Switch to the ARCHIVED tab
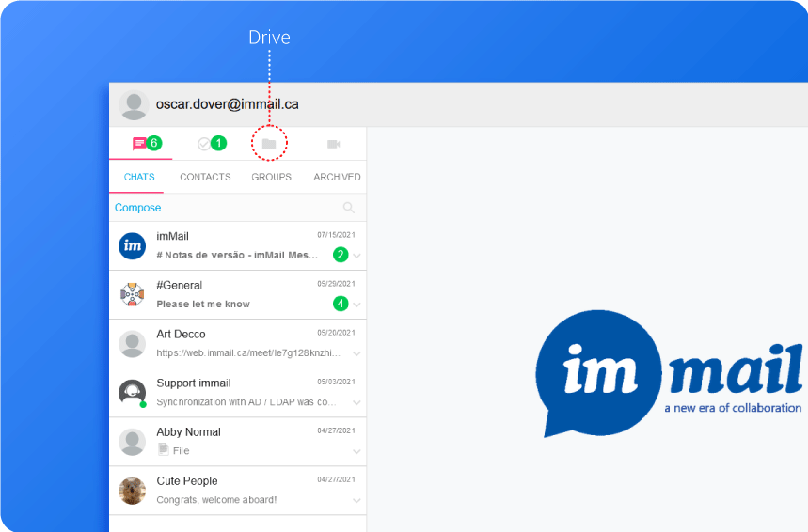The image size is (808, 532). point(337,177)
